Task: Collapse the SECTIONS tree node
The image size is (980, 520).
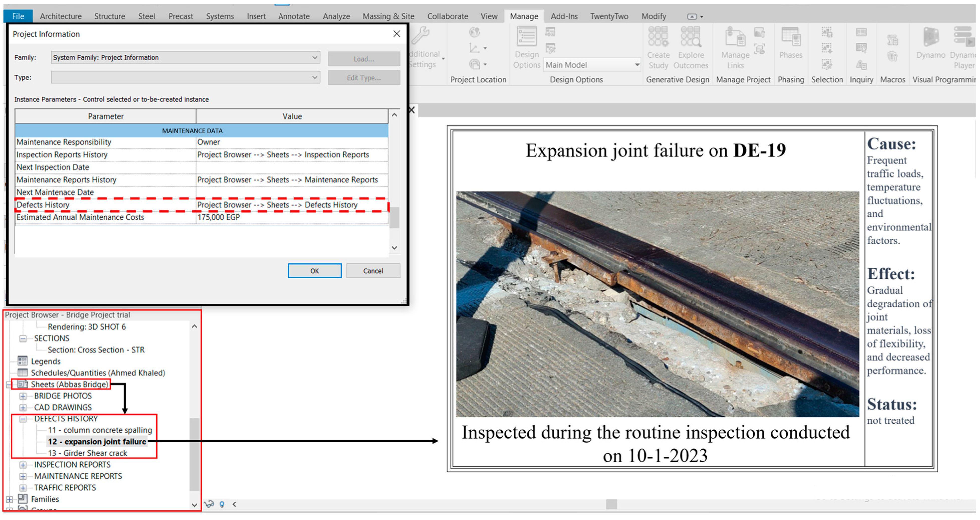Action: click(23, 338)
